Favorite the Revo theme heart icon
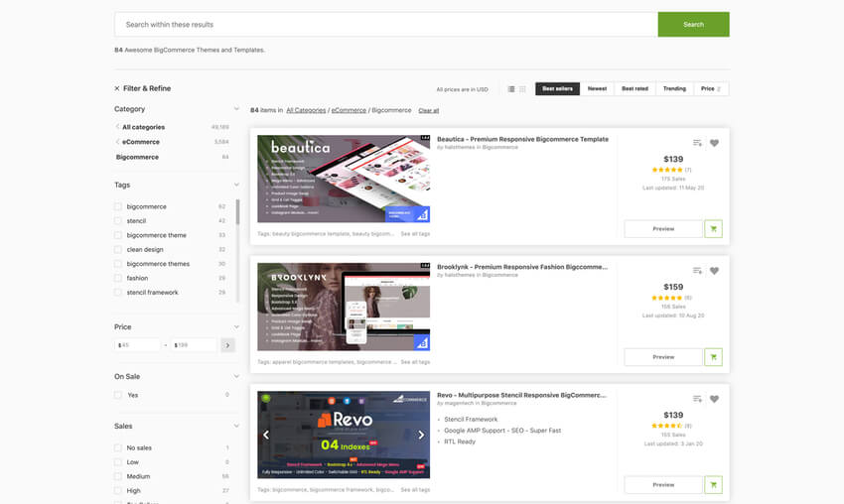Viewport: 844px width, 504px height. [714, 399]
